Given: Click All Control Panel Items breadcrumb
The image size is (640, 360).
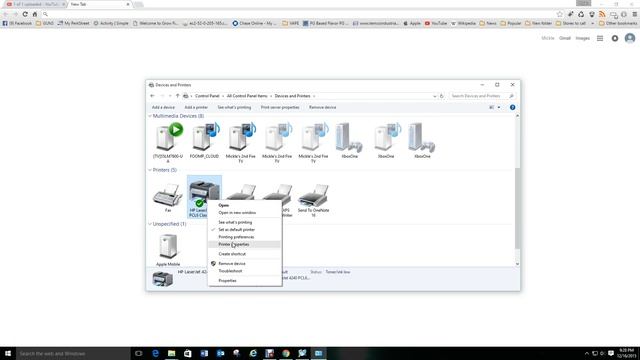Looking at the screenshot, I should point(247,96).
